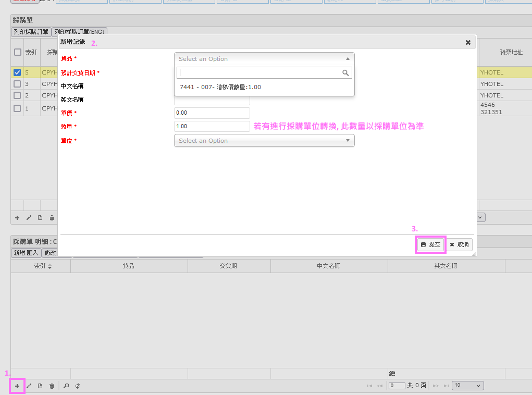
Task: Select the pencil edit icon in the bottom toolbar
Action: pos(29,386)
